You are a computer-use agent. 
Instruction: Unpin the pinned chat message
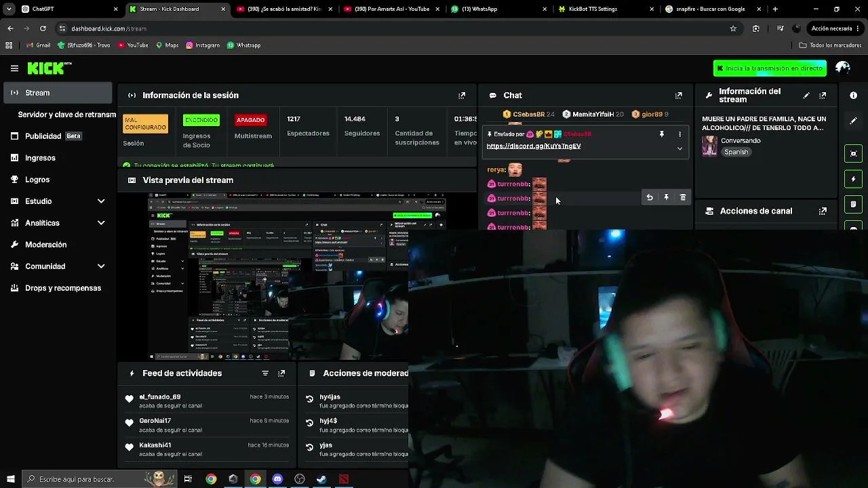click(662, 134)
